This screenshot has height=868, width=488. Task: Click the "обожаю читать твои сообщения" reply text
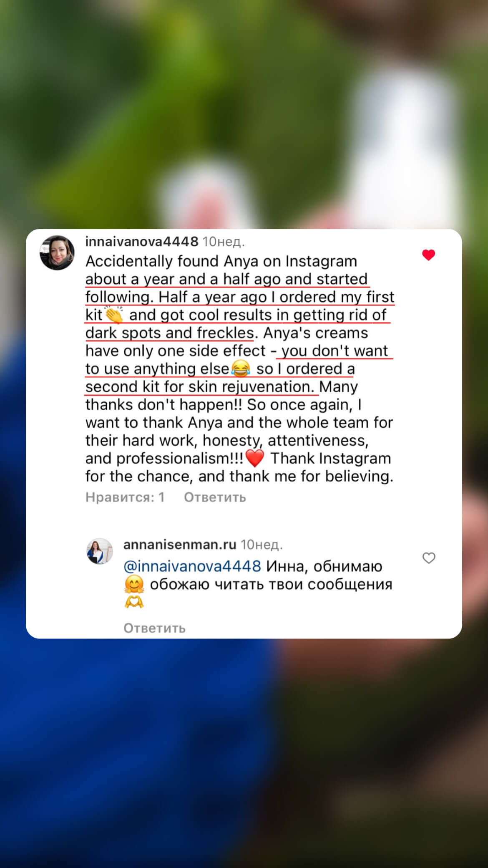click(x=271, y=584)
